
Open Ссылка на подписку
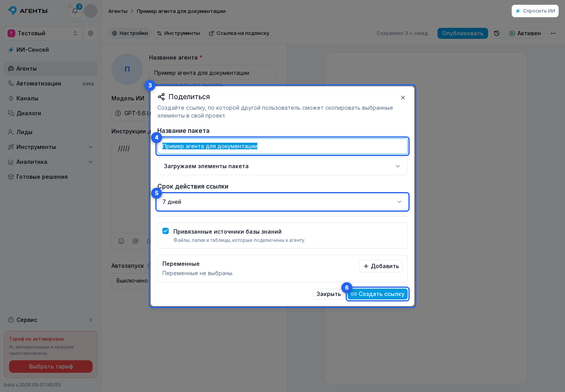239,33
